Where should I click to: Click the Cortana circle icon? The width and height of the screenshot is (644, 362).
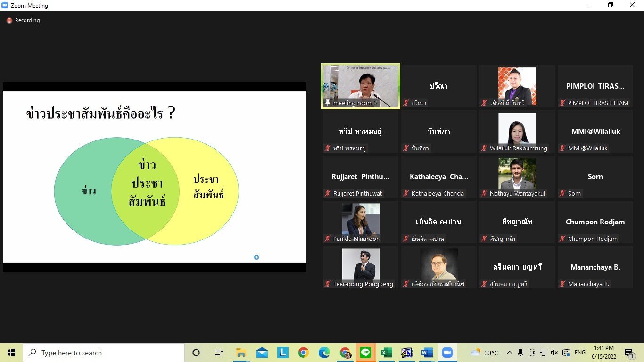pyautogui.click(x=197, y=353)
